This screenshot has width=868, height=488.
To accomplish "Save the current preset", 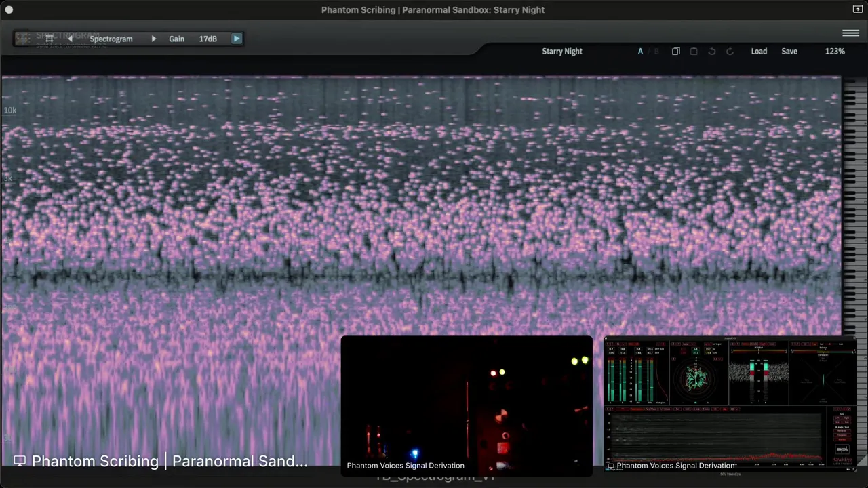I will (x=789, y=51).
